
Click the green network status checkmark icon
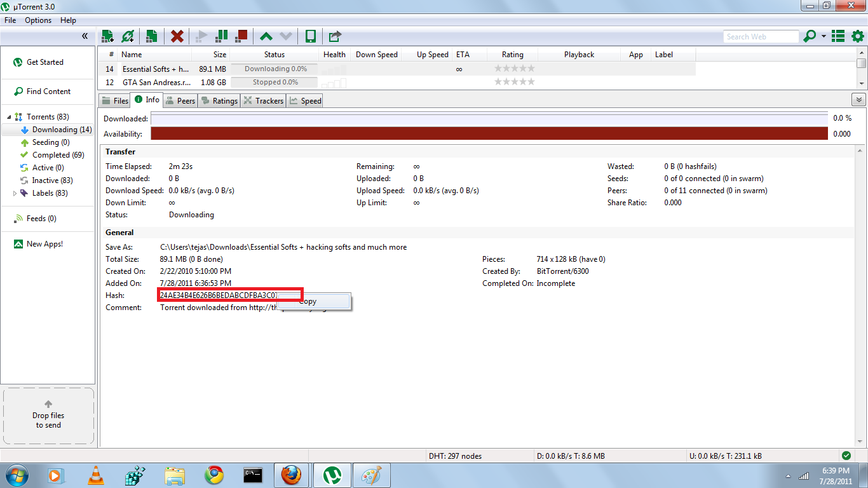click(846, 456)
